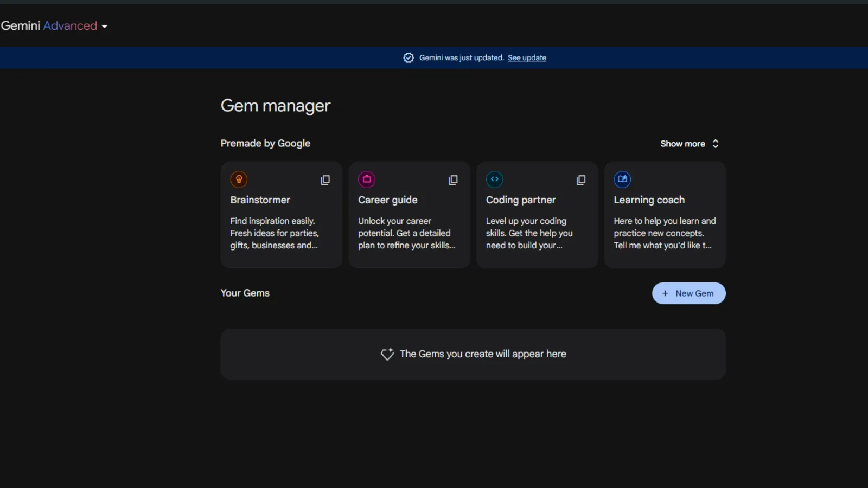
Task: Click the Learning coach book icon
Action: 622,179
